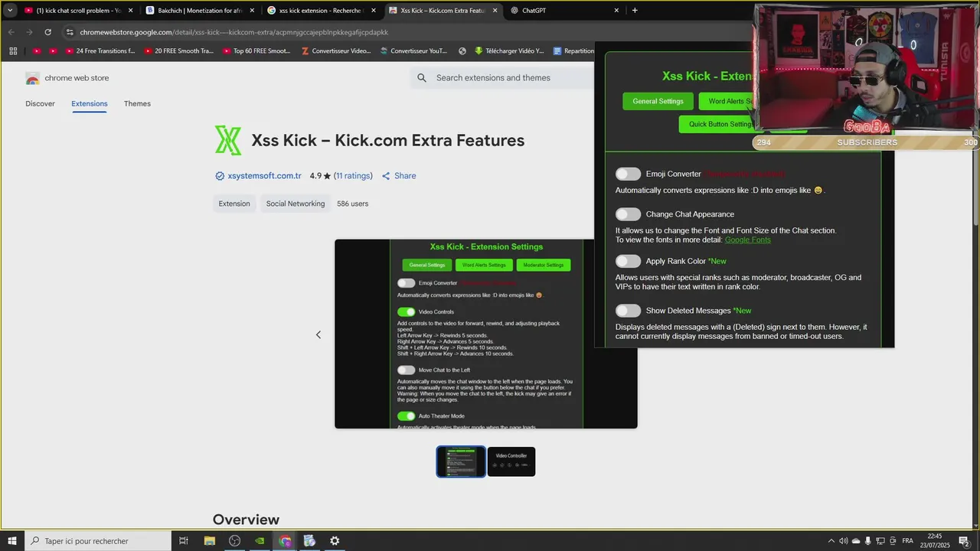Screen dimensions: 980x551
Task: Open Quick Button Settings in the popup
Action: 717,124
